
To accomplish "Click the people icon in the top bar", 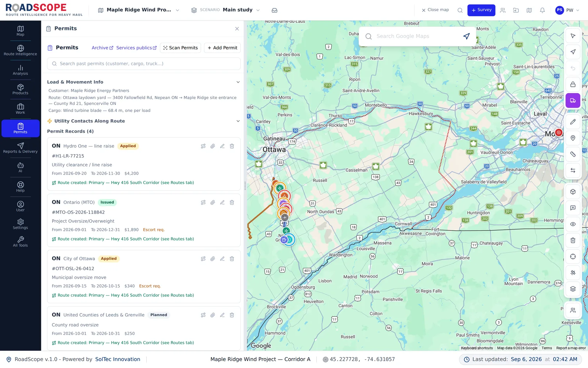I will [503, 10].
